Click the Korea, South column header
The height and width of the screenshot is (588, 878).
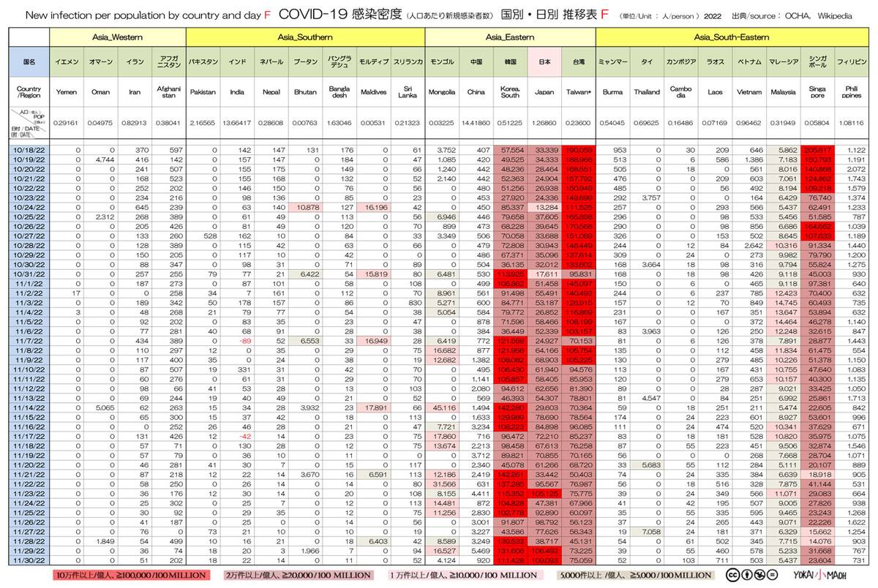[510, 93]
